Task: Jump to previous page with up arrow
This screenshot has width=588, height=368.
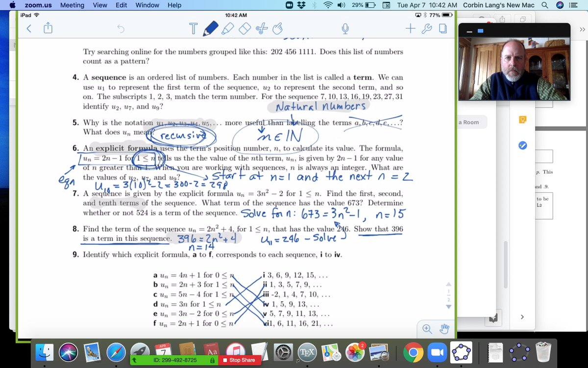Action: coord(448,284)
